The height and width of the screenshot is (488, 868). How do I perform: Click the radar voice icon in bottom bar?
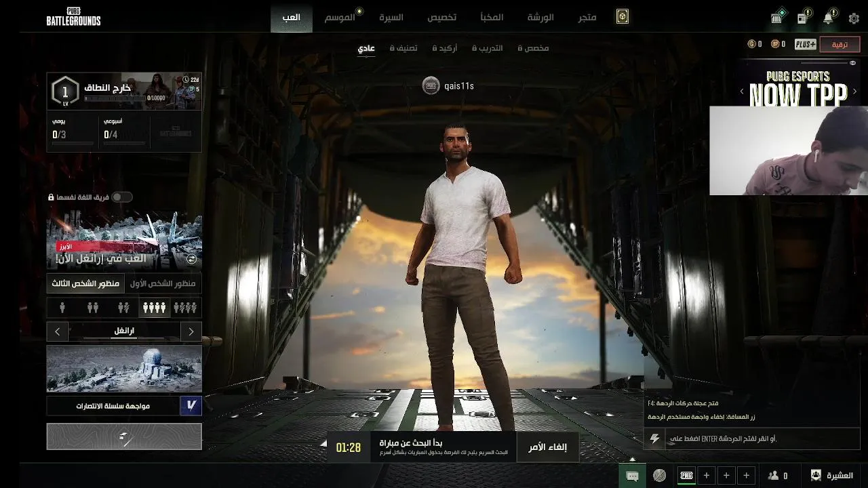click(659, 476)
